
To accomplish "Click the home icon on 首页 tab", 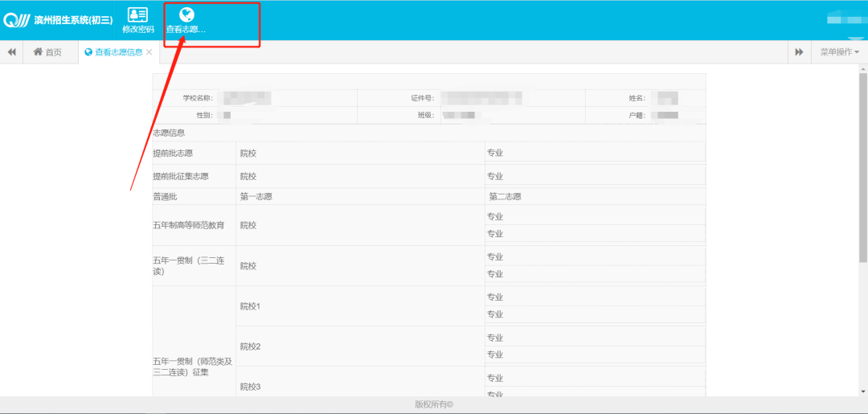I will 38,52.
